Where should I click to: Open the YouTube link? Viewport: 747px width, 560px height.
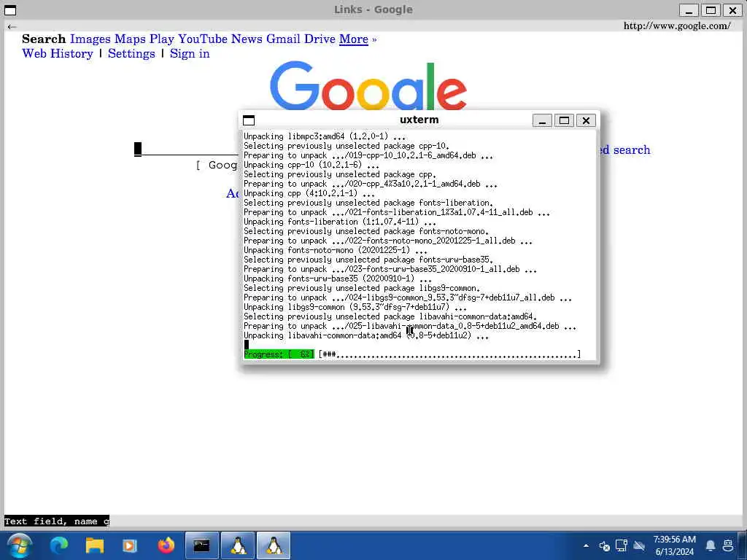click(x=203, y=39)
